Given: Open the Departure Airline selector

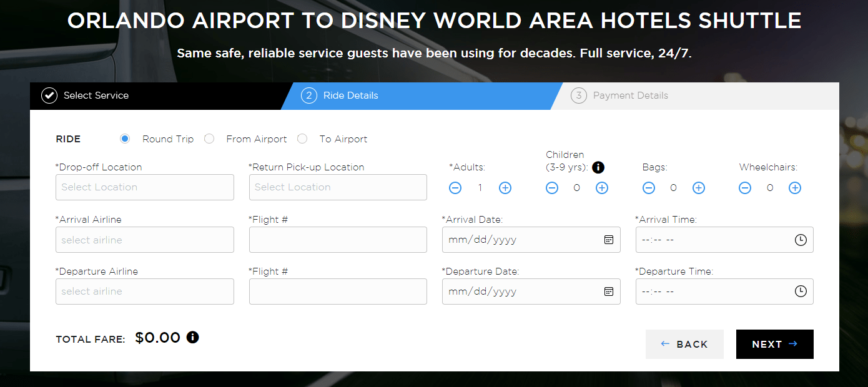Looking at the screenshot, I should [144, 291].
